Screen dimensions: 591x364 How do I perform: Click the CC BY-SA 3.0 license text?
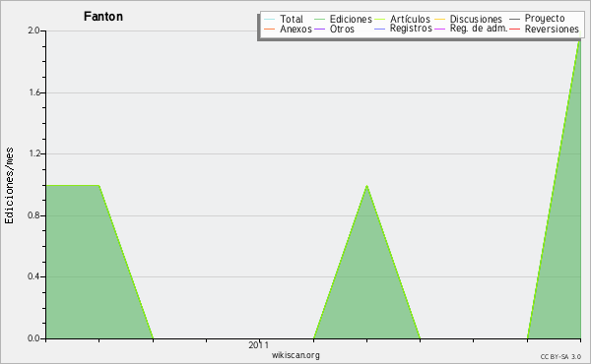click(x=560, y=357)
